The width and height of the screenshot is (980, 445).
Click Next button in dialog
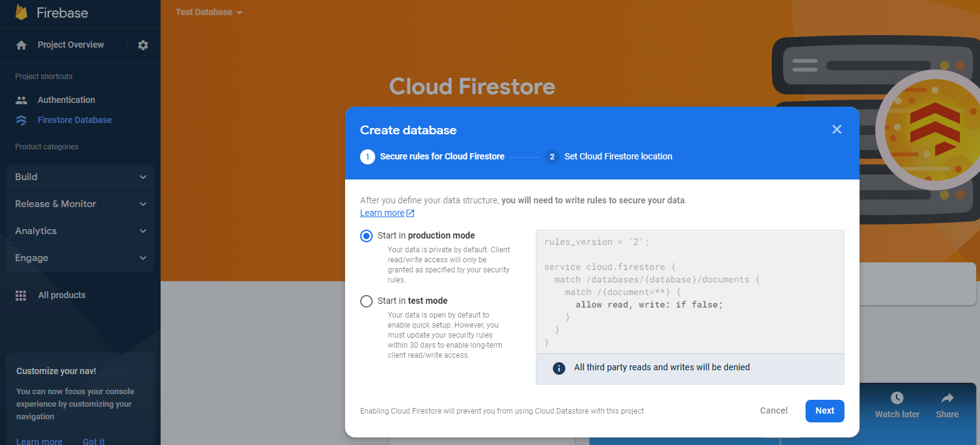coord(825,411)
